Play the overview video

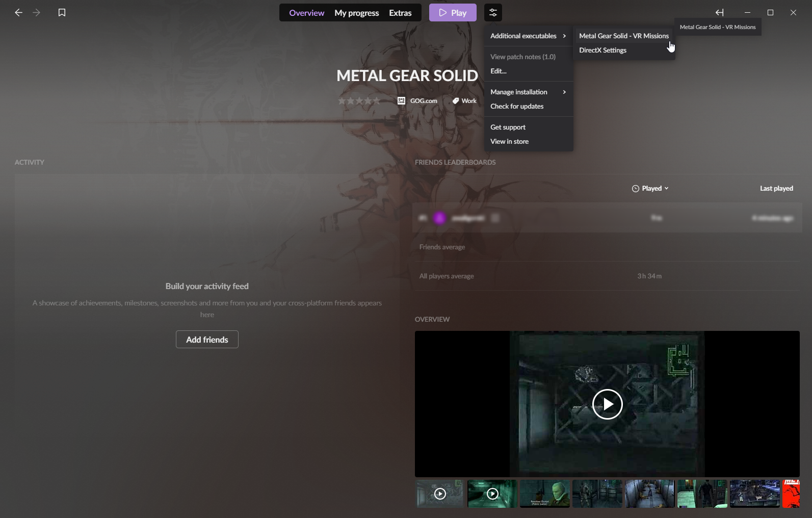click(x=607, y=404)
